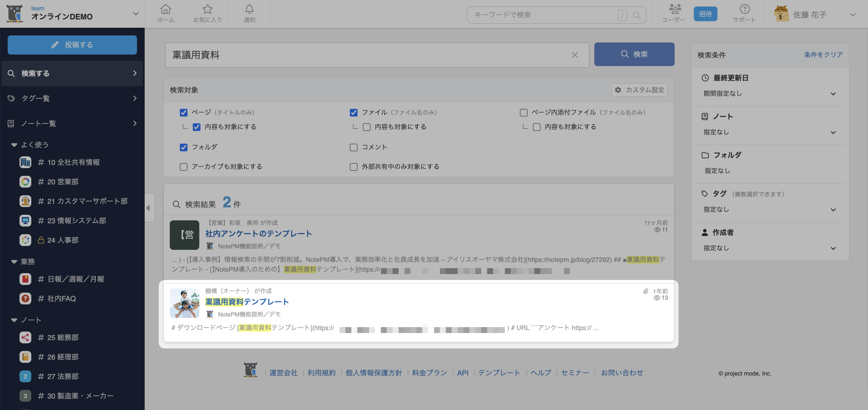Click the attachment clip icon on 稟議用資料テンプレート result
The width and height of the screenshot is (868, 410).
(x=645, y=291)
